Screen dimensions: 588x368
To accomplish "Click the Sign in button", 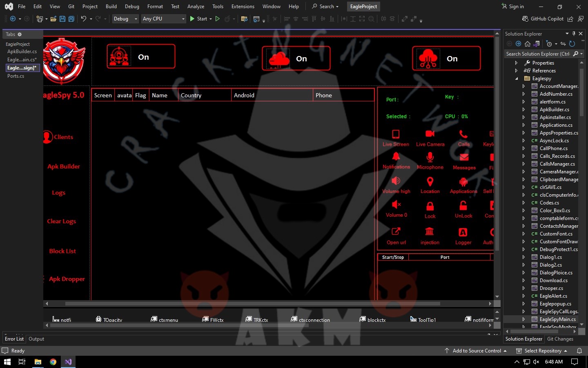I will pos(513,7).
